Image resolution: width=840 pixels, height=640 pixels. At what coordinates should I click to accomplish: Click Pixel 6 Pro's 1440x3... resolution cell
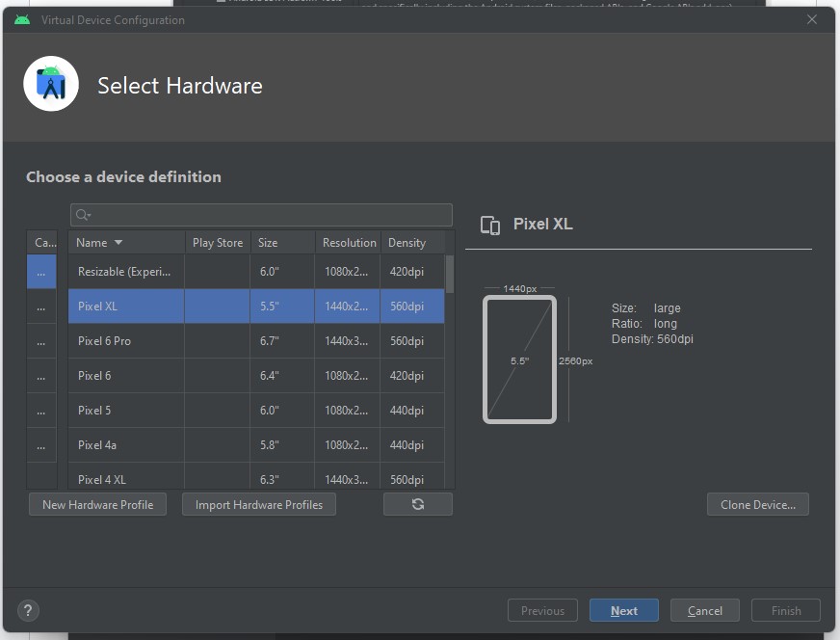pyautogui.click(x=347, y=341)
